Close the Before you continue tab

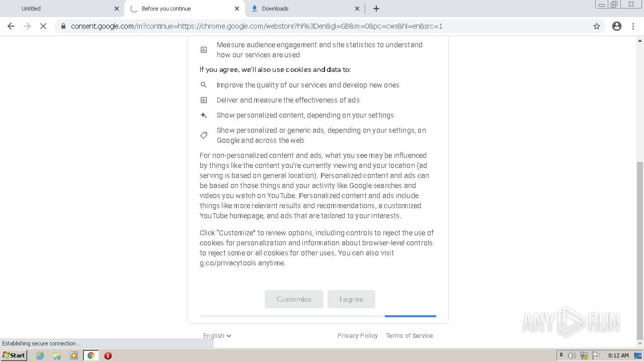coord(237,9)
